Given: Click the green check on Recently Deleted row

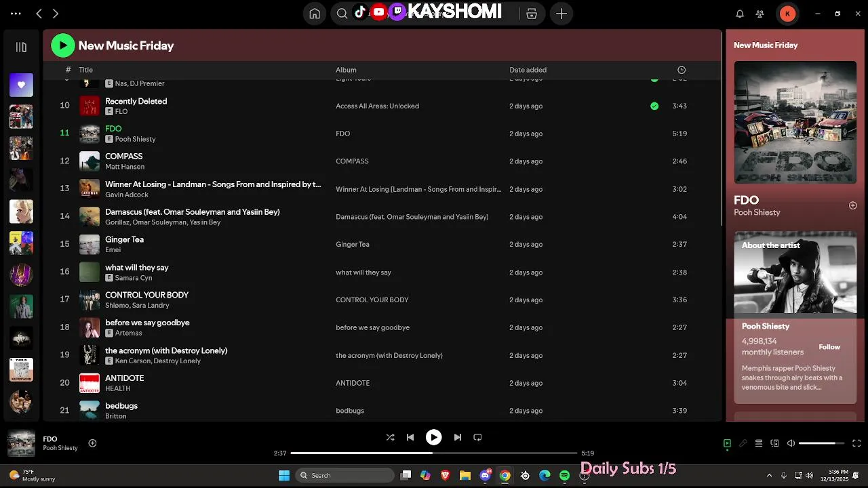Looking at the screenshot, I should pyautogui.click(x=654, y=106).
